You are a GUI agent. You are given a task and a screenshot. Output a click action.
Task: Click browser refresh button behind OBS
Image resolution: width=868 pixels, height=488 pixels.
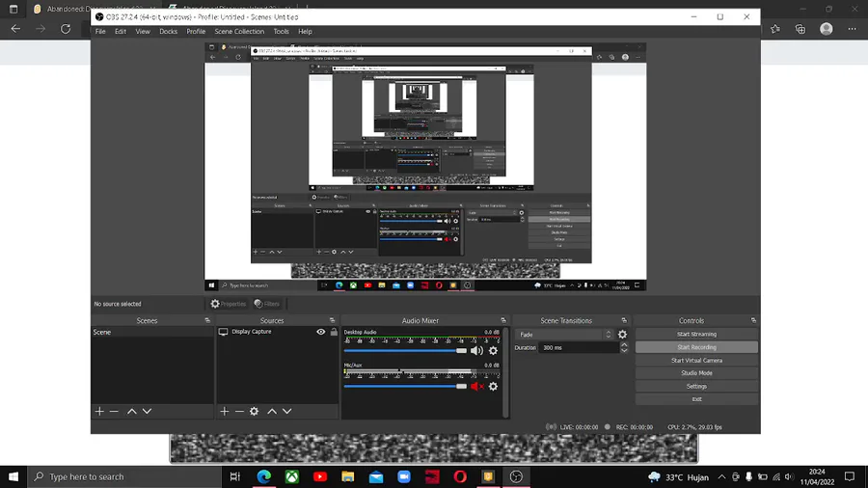(x=66, y=29)
